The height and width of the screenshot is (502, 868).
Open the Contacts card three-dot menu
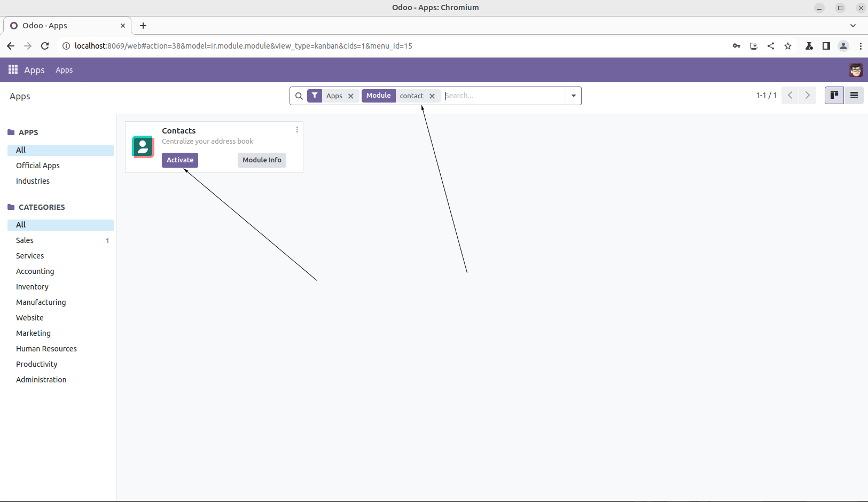(297, 130)
